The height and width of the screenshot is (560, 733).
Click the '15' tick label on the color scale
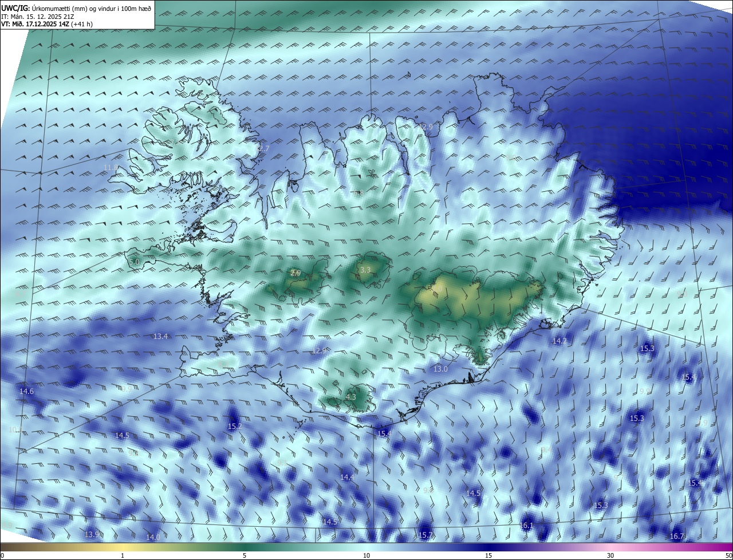click(x=488, y=555)
